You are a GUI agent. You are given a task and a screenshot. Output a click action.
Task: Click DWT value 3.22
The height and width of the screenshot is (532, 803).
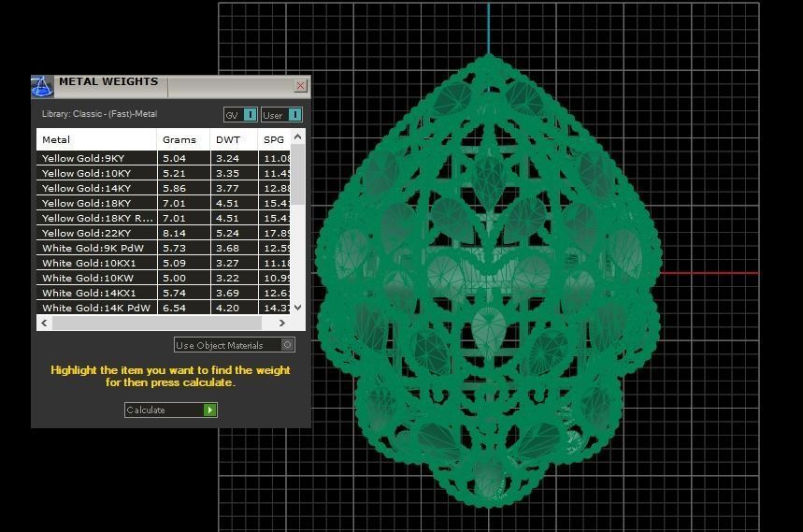(227, 278)
